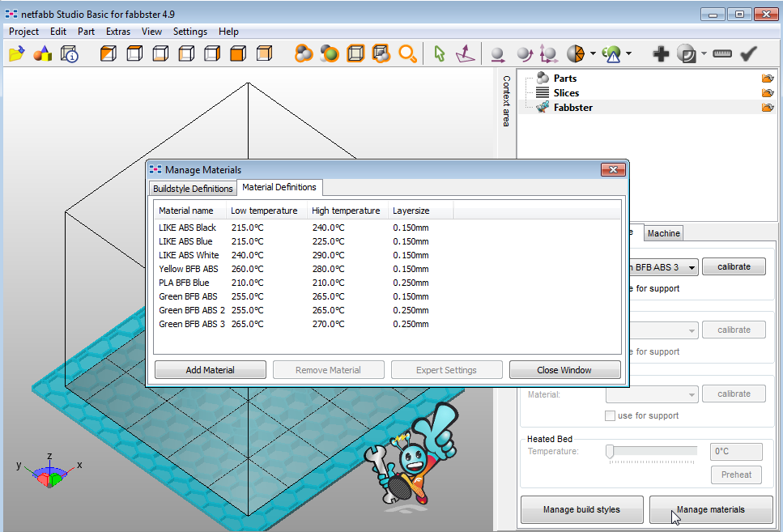This screenshot has width=783, height=532.
Task: Switch to the Machine tab
Action: (663, 233)
